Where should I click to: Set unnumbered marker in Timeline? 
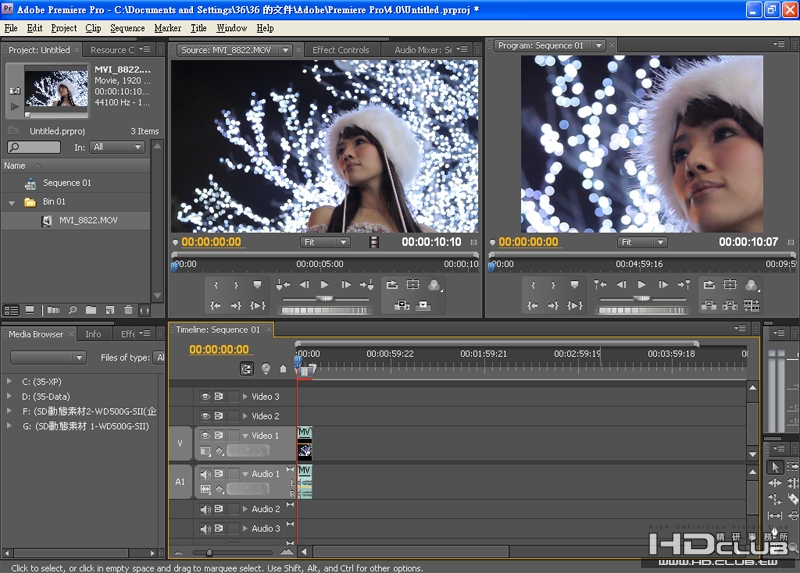(x=283, y=368)
